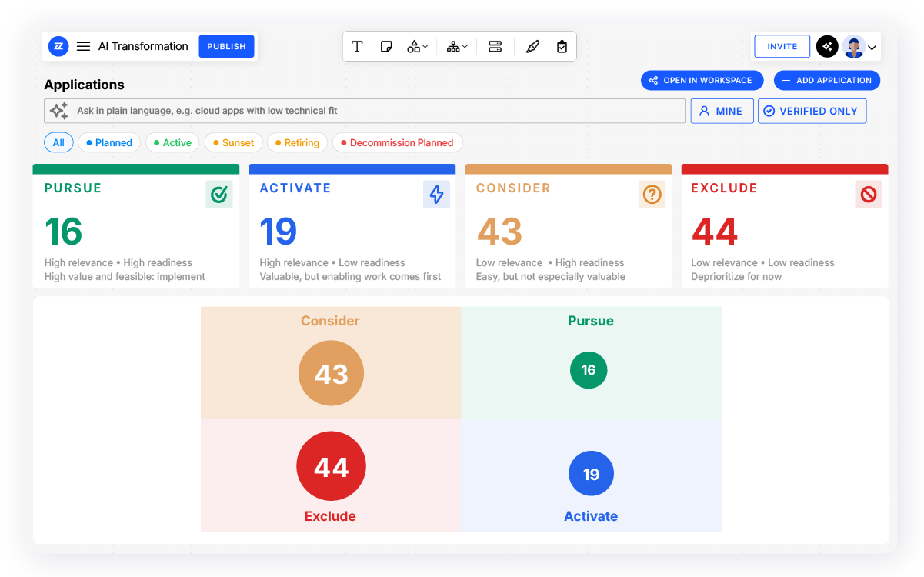This screenshot has width=924, height=577.
Task: Click the Applications heading
Action: 84,85
